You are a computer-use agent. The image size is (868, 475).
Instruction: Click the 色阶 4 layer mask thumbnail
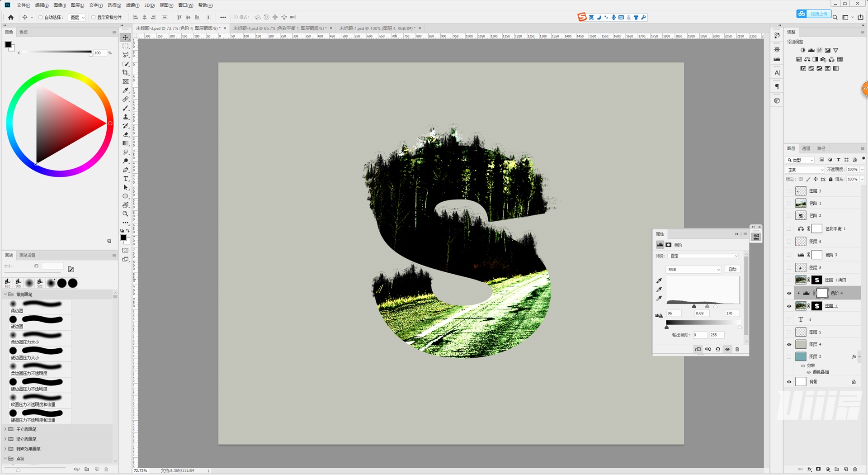822,293
